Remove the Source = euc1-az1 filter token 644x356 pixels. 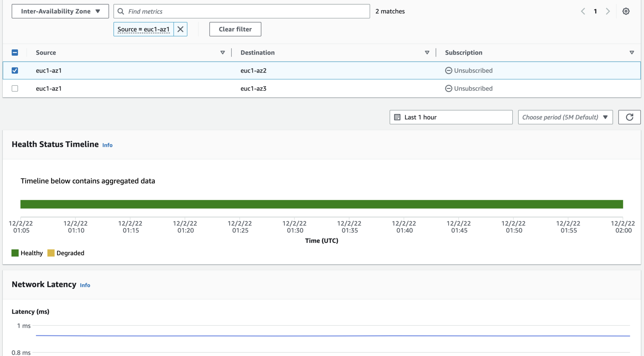(180, 29)
